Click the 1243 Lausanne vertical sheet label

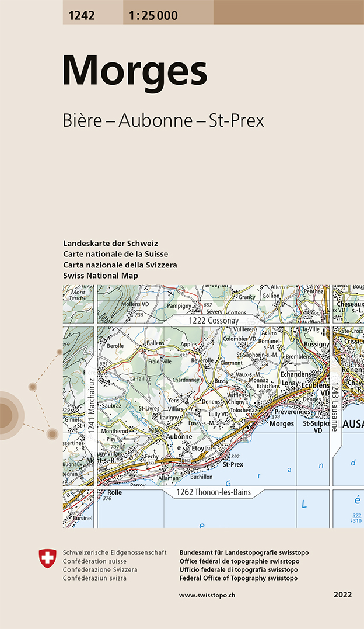click(335, 406)
